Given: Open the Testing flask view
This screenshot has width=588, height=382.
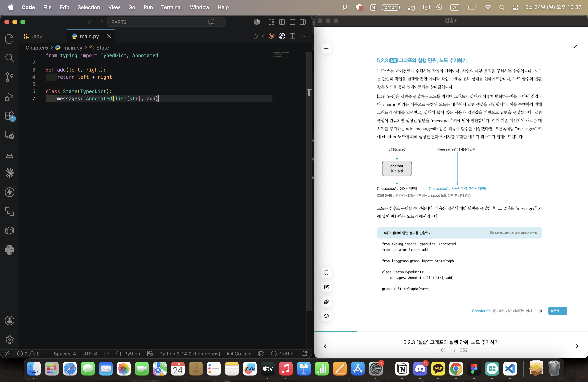Looking at the screenshot, I should point(9,154).
